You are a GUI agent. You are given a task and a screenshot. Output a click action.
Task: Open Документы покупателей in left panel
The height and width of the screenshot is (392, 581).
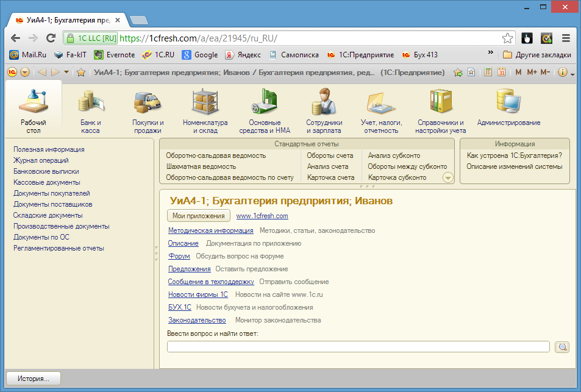click(51, 193)
